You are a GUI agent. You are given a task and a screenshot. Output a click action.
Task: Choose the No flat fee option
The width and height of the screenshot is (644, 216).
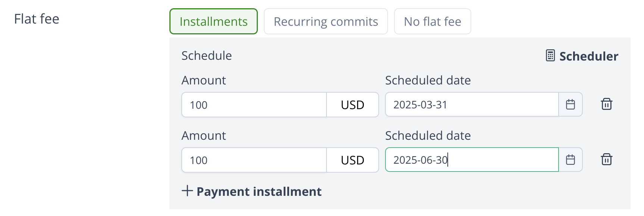[432, 22]
